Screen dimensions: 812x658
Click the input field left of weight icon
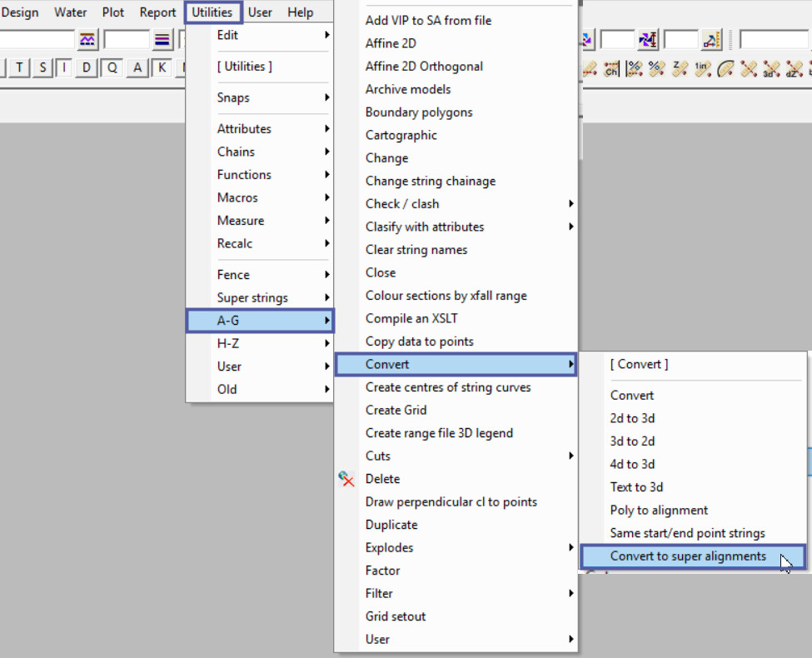coord(127,40)
